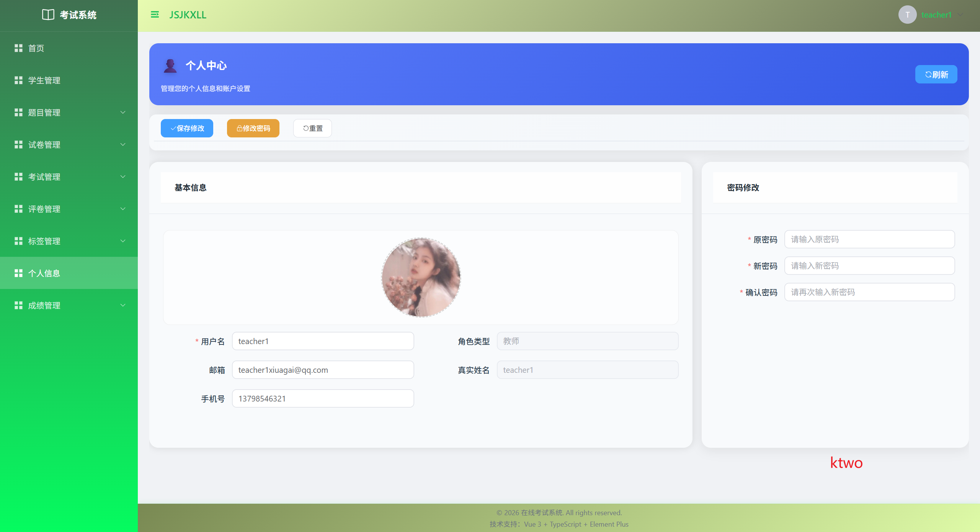Click the round T avatar in the header

pos(907,15)
